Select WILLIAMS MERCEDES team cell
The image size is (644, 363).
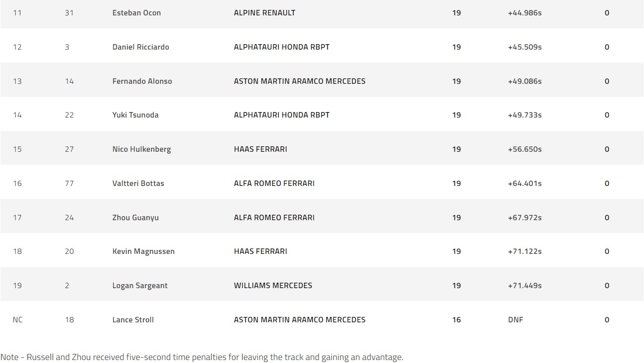coord(273,286)
